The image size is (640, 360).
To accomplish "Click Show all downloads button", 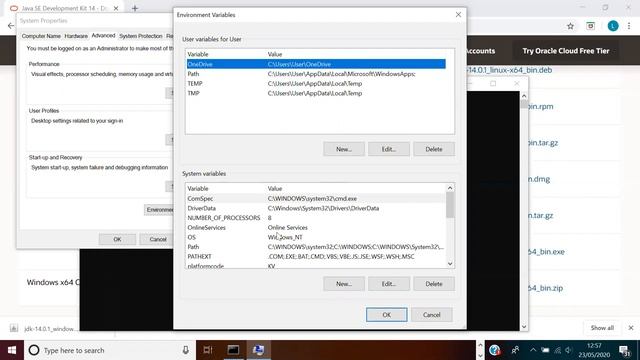I will [x=602, y=328].
